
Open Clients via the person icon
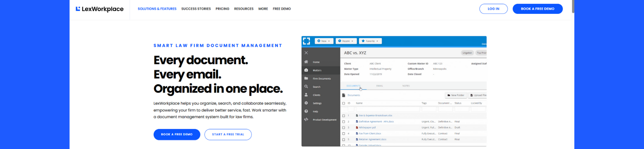[x=306, y=95]
